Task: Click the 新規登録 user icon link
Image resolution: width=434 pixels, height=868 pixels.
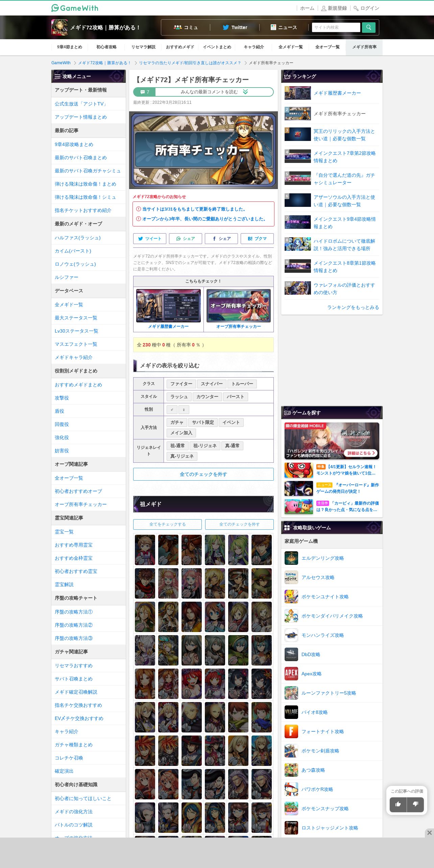Action: coord(334,8)
